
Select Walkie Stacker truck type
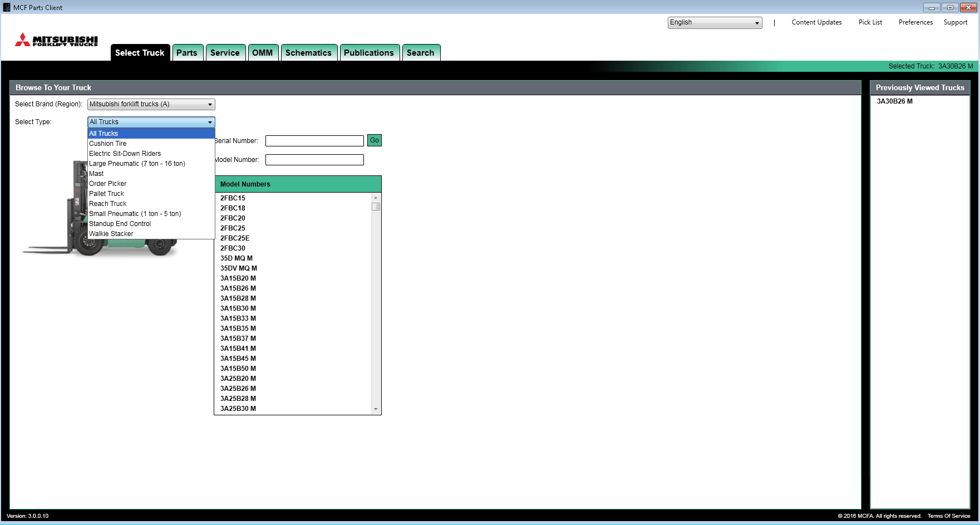tap(111, 234)
